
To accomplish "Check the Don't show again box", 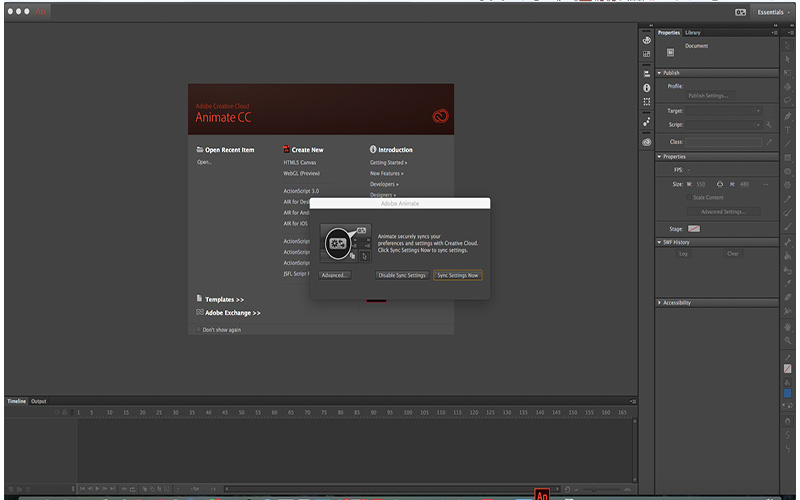I will 198,330.
